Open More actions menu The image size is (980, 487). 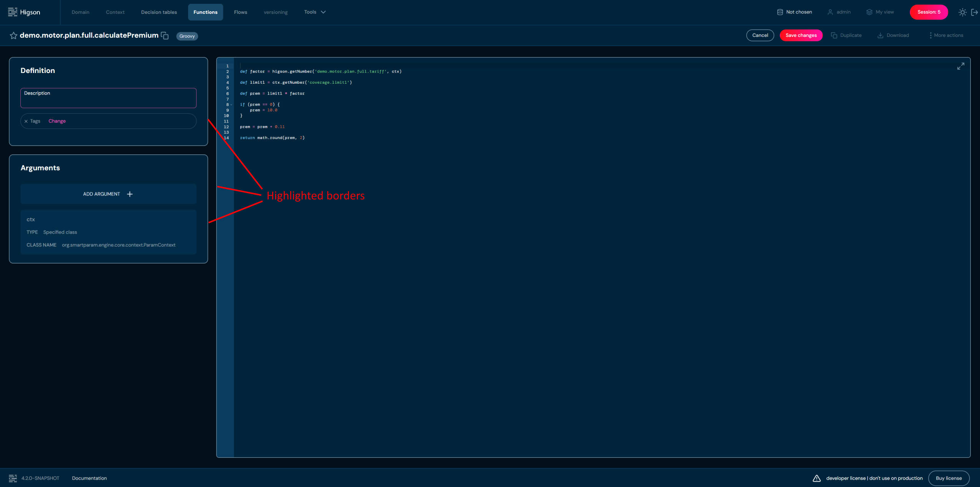946,35
